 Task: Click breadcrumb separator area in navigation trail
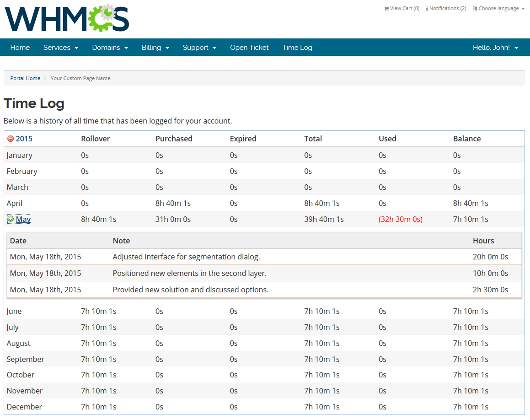(45, 78)
